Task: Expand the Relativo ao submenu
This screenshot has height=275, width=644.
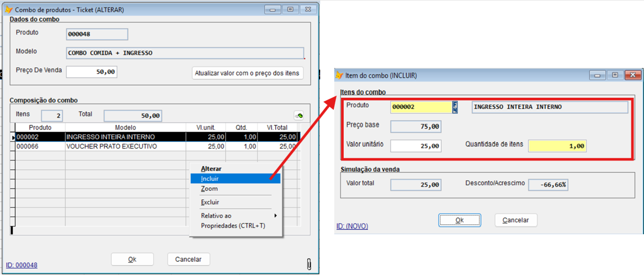Action: coord(235,216)
